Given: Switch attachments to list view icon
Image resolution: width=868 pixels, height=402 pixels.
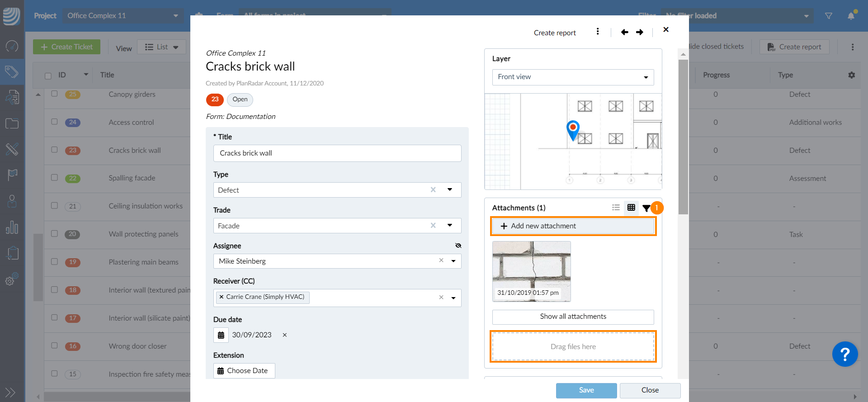Looking at the screenshot, I should tap(616, 208).
